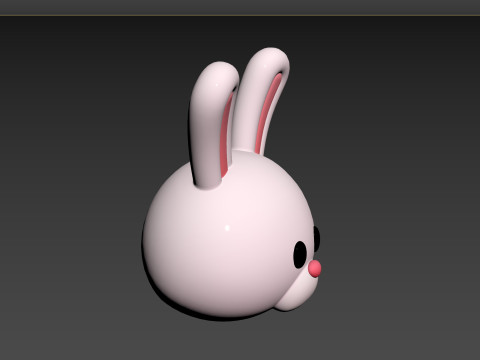Pick the bunny's rear ear with pink interior
The height and width of the screenshot is (360, 480).
point(262,102)
